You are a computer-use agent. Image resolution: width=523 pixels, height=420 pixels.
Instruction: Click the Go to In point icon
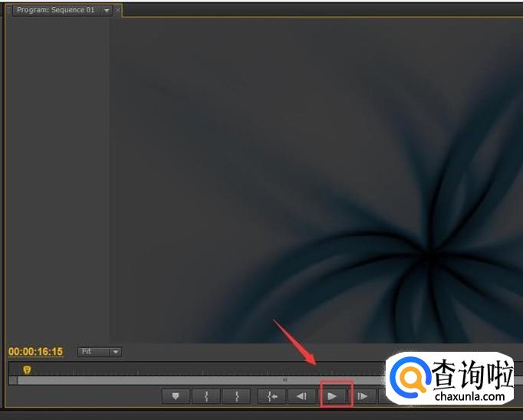271,396
